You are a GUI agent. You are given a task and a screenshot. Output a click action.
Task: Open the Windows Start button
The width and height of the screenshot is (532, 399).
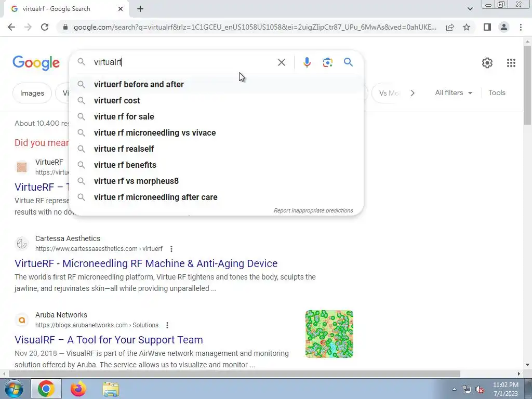(14, 389)
